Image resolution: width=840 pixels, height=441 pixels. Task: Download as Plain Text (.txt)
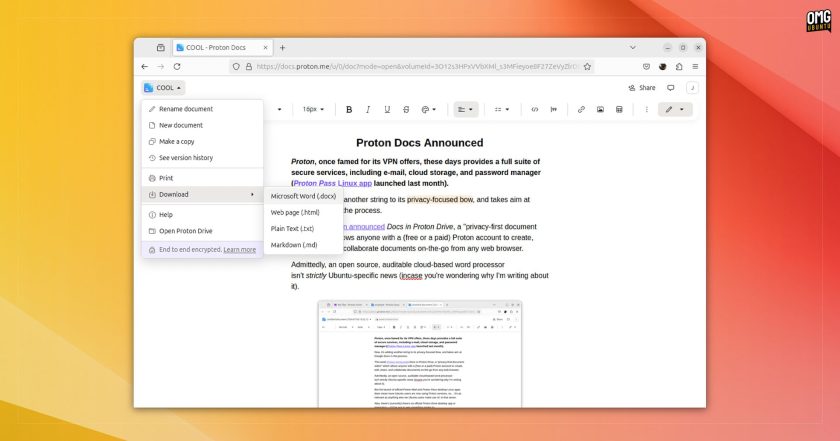pos(303,228)
